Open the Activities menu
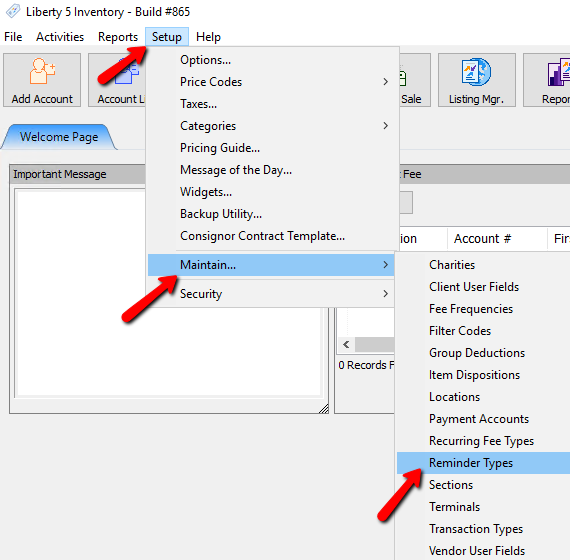Image resolution: width=570 pixels, height=560 pixels. pos(60,37)
